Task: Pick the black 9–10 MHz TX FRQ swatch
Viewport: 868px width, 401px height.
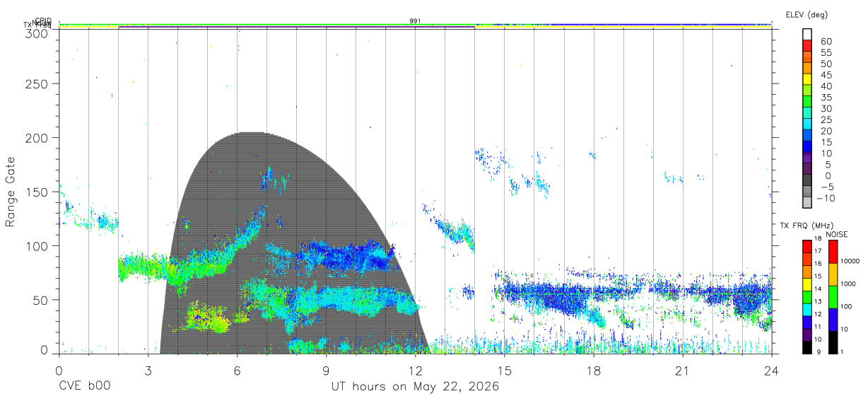Action: [x=807, y=346]
